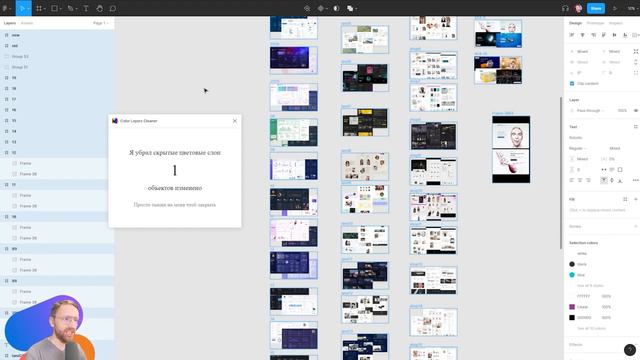Open the Frame tool dropdown arrow
Viewport: 640px width, 360px height.
44,9
